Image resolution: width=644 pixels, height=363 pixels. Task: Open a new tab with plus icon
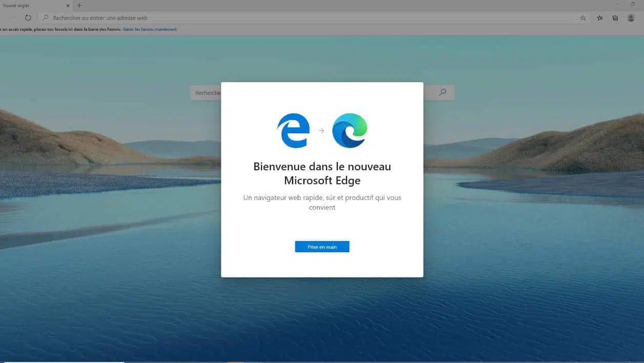[x=79, y=5]
